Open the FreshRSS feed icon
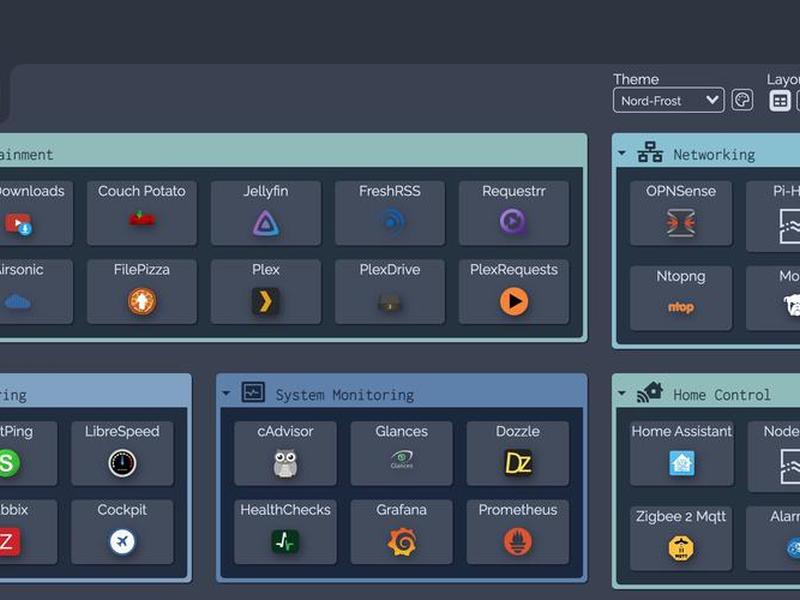 (x=391, y=222)
